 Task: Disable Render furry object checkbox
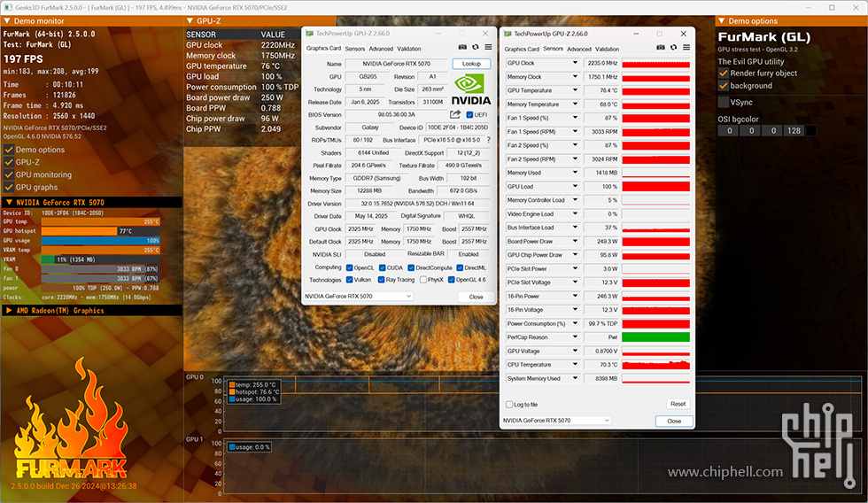point(723,73)
